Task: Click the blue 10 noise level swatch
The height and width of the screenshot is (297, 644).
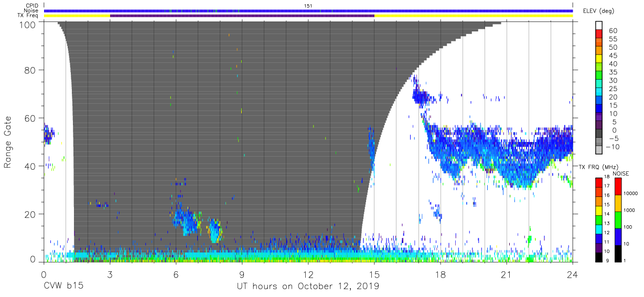Action: tap(617, 237)
